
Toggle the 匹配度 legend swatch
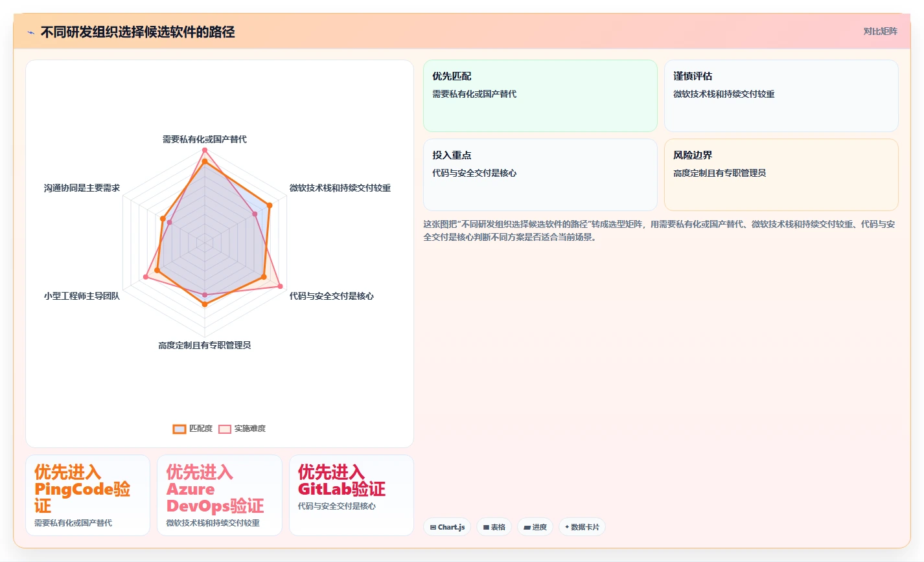click(x=179, y=429)
